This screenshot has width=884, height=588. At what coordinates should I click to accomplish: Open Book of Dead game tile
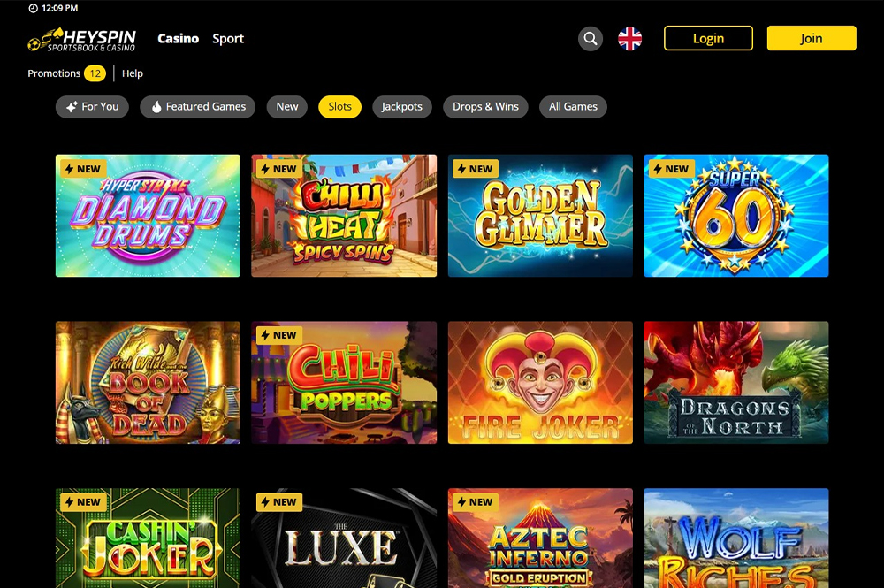pyautogui.click(x=148, y=382)
